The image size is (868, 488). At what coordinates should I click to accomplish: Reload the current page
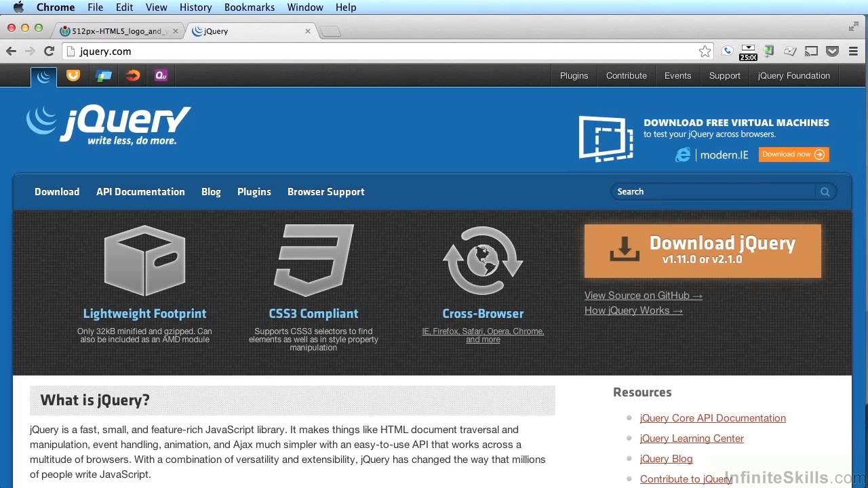point(49,51)
